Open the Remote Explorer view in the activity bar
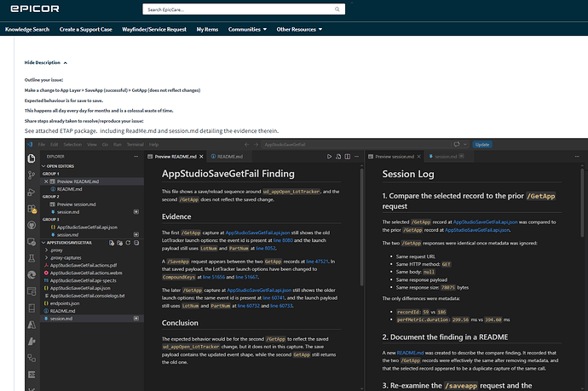588x391 pixels. pyautogui.click(x=32, y=242)
